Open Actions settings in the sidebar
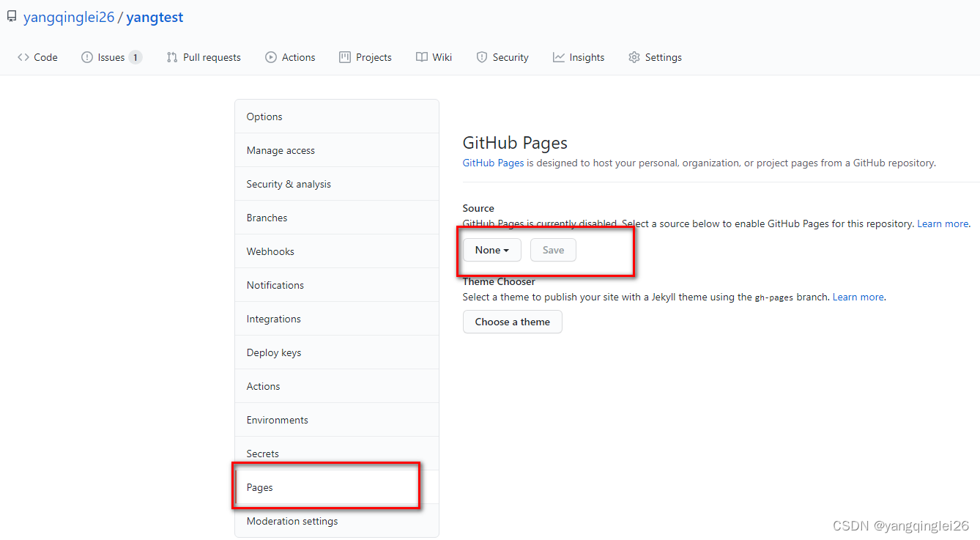Image resolution: width=980 pixels, height=540 pixels. pyautogui.click(x=337, y=386)
